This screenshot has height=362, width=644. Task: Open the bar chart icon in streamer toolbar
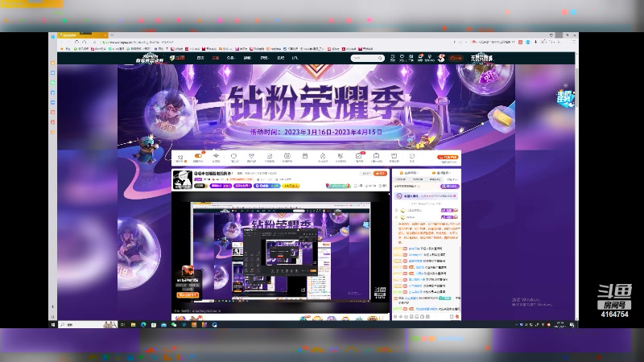coord(270,156)
